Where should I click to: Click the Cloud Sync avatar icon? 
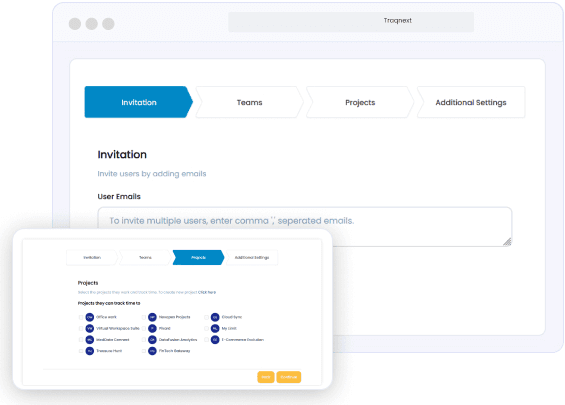tap(215, 317)
